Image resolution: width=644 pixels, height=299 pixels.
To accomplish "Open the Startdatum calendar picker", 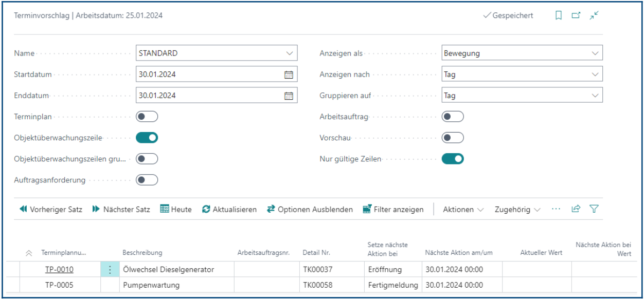I will coord(289,74).
